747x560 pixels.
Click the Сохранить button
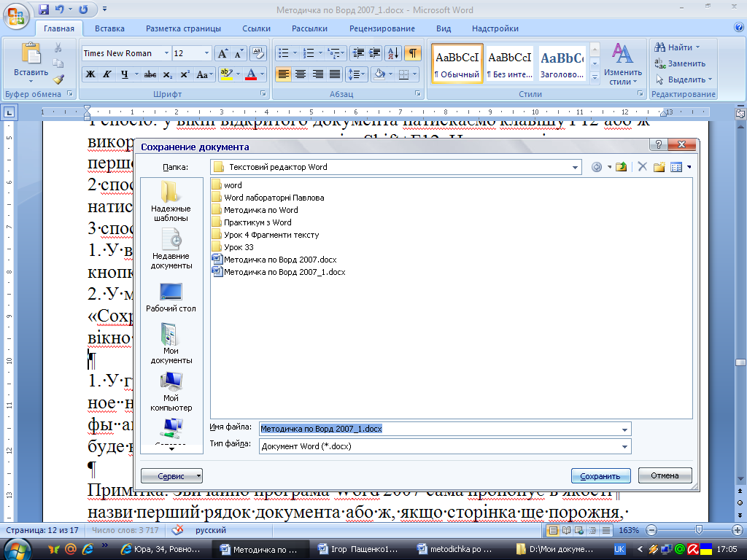pyautogui.click(x=601, y=476)
